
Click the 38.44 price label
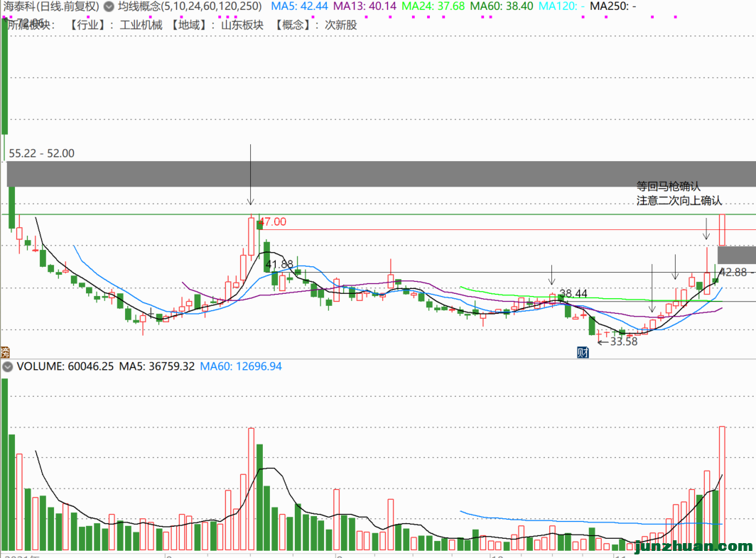tap(573, 293)
